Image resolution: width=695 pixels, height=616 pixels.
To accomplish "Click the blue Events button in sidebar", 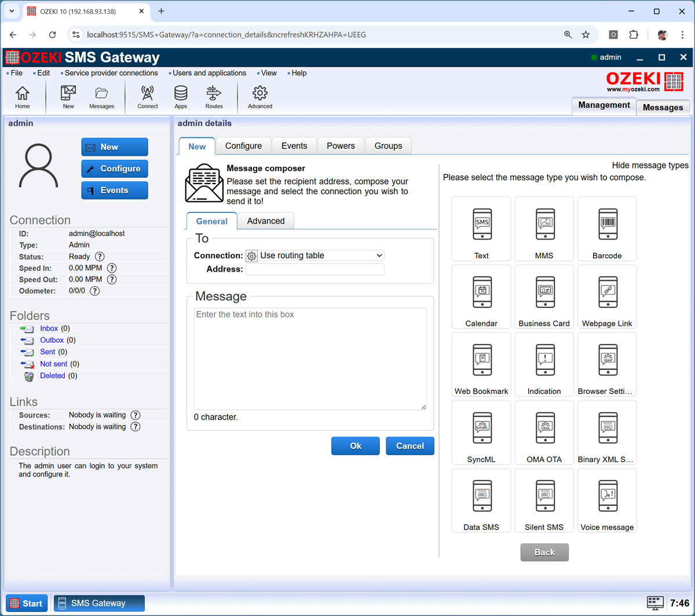I will coord(115,190).
